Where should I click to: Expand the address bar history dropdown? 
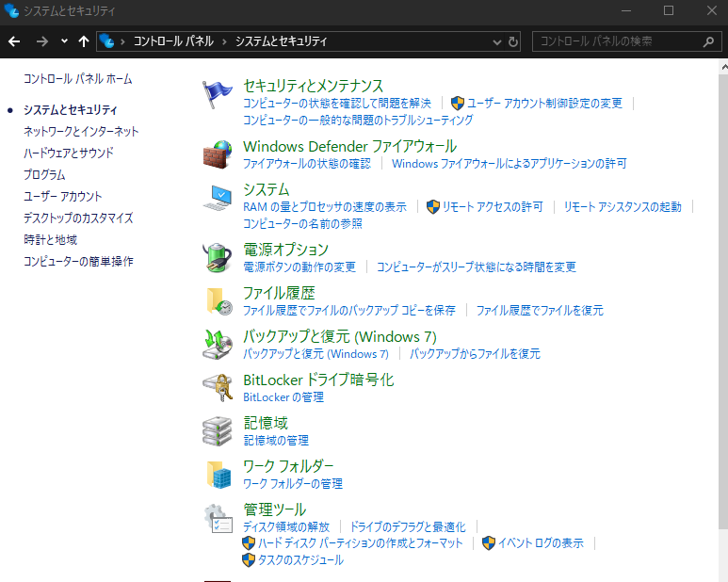pos(496,42)
